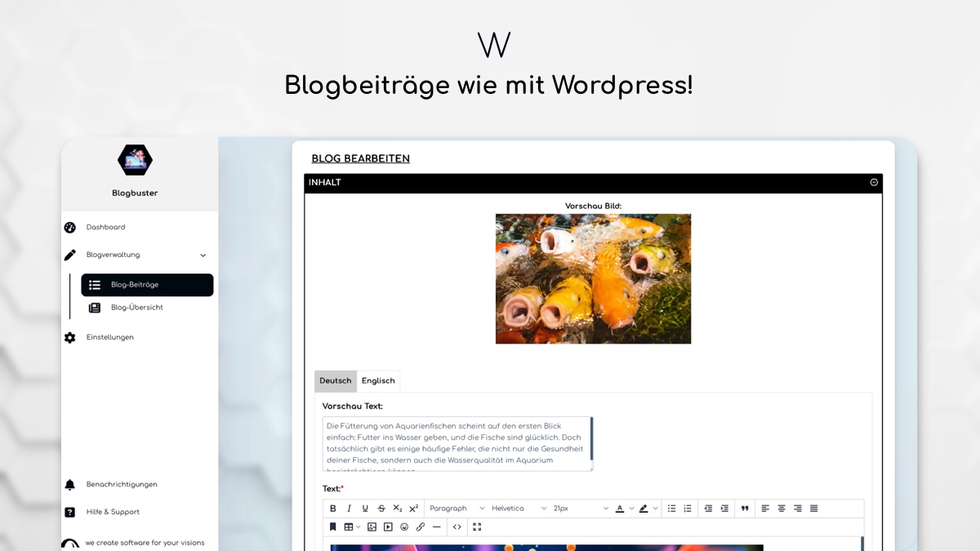Select Blog-Übersicht in the sidebar
This screenshot has height=551, width=980.
137,308
